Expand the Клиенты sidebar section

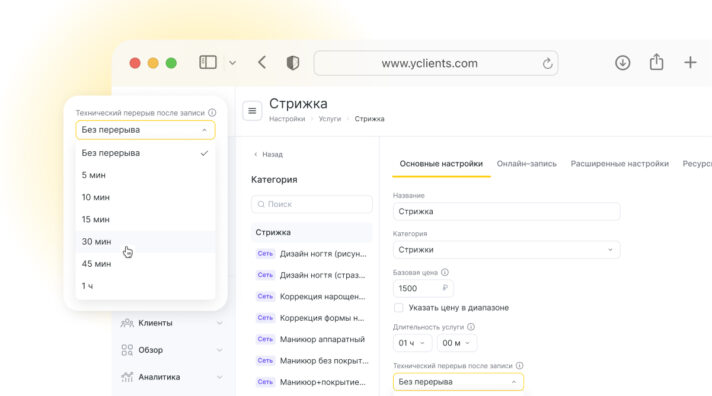coord(172,323)
